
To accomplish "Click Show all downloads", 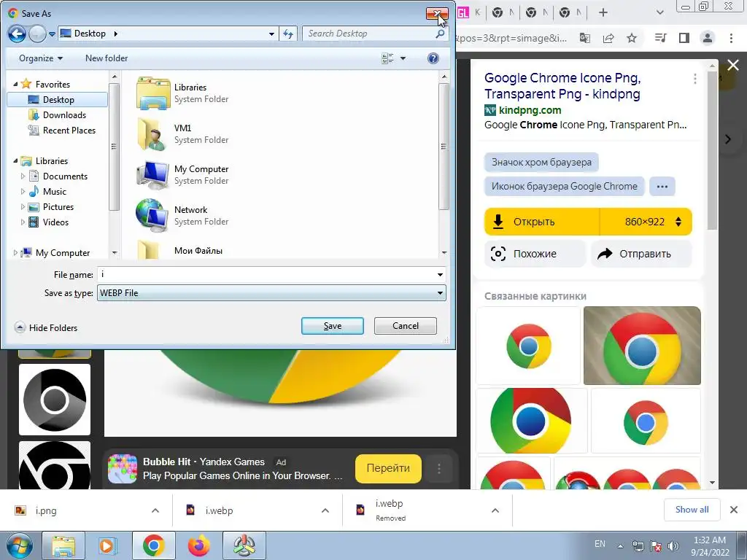I will [692, 510].
